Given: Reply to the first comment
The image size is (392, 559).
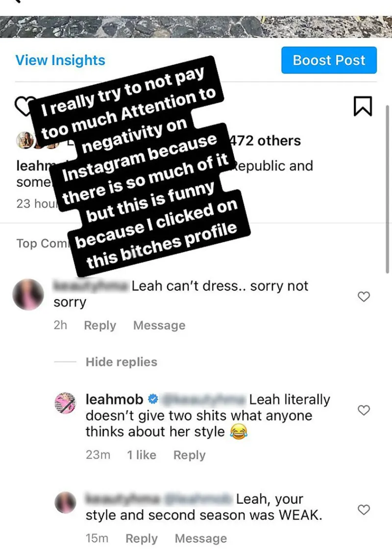Looking at the screenshot, I should pos(100,325).
